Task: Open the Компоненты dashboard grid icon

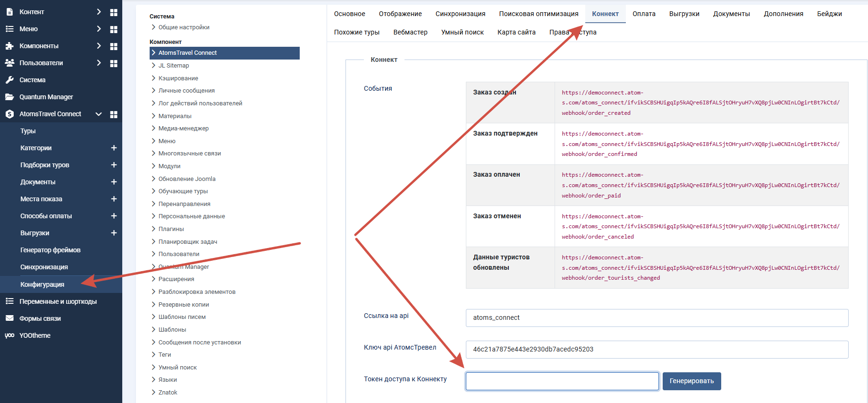Action: 114,46
